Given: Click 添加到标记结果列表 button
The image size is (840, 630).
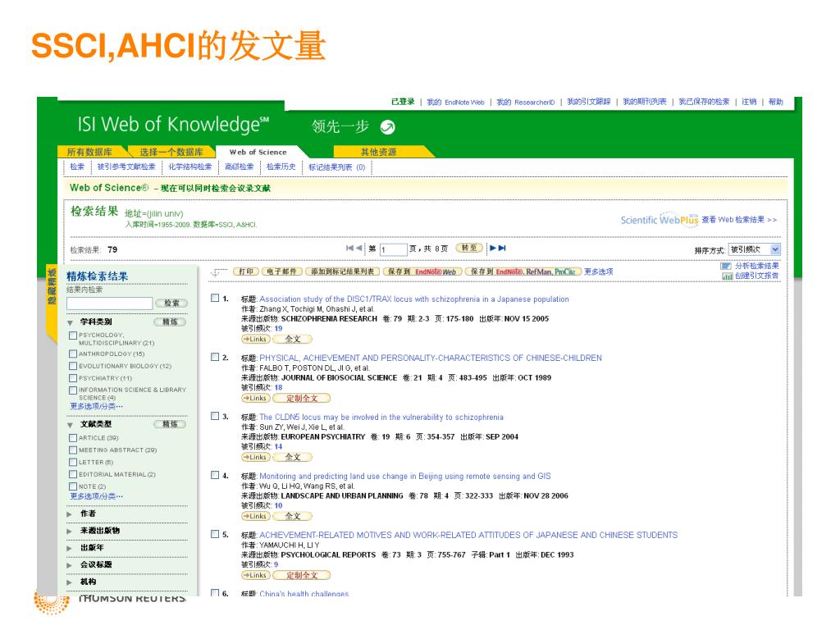Looking at the screenshot, I should point(343,272).
